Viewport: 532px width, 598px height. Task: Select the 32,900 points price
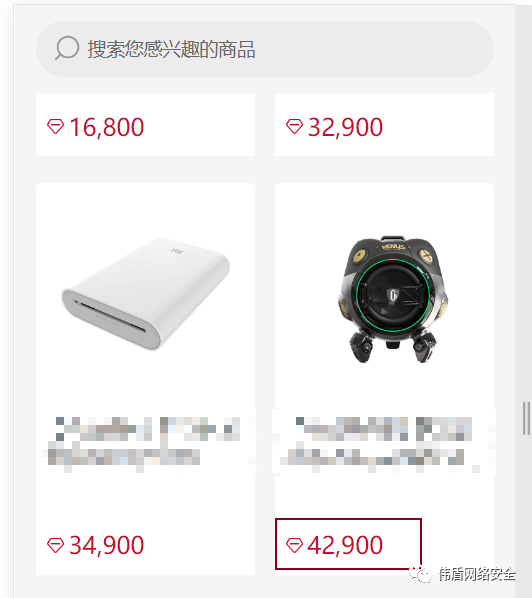pos(345,127)
